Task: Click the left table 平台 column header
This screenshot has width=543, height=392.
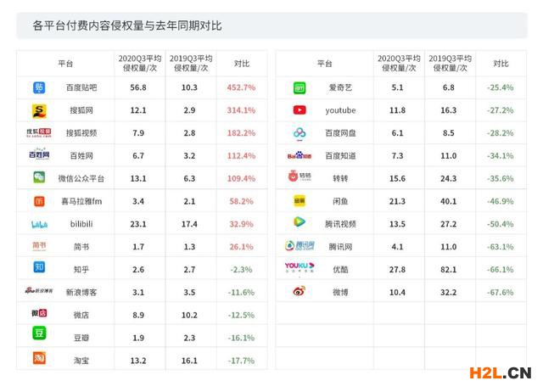Action: coord(65,64)
